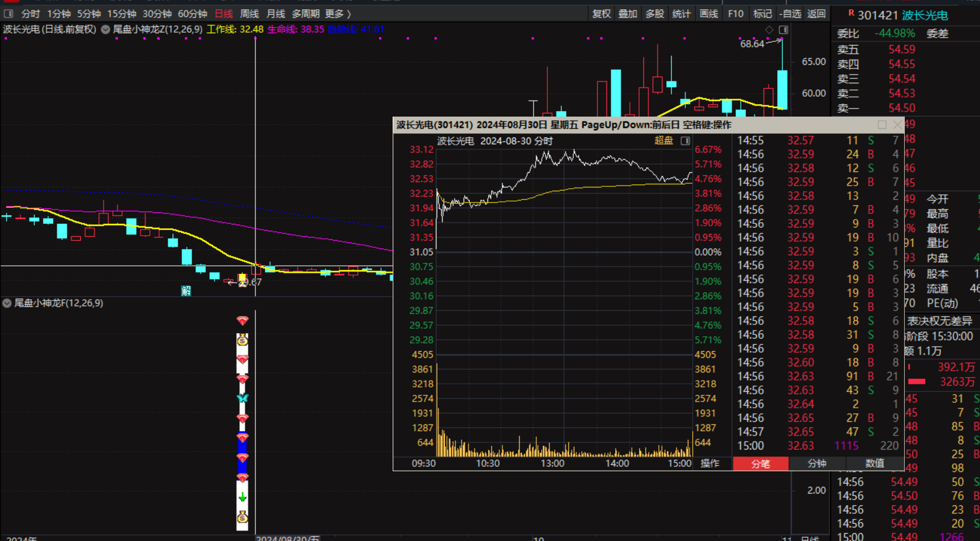Click the green down-arrow signal icon
980x541 pixels.
[x=242, y=497]
